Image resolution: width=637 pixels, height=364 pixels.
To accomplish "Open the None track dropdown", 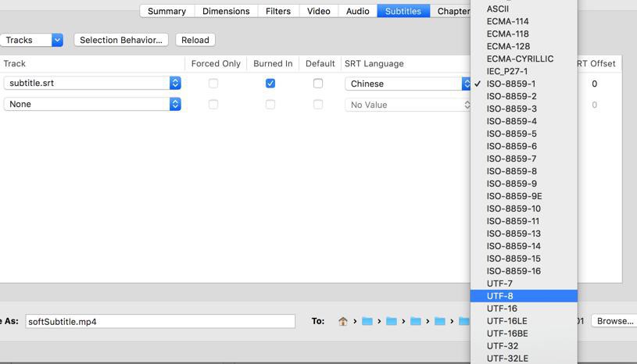I will point(92,105).
